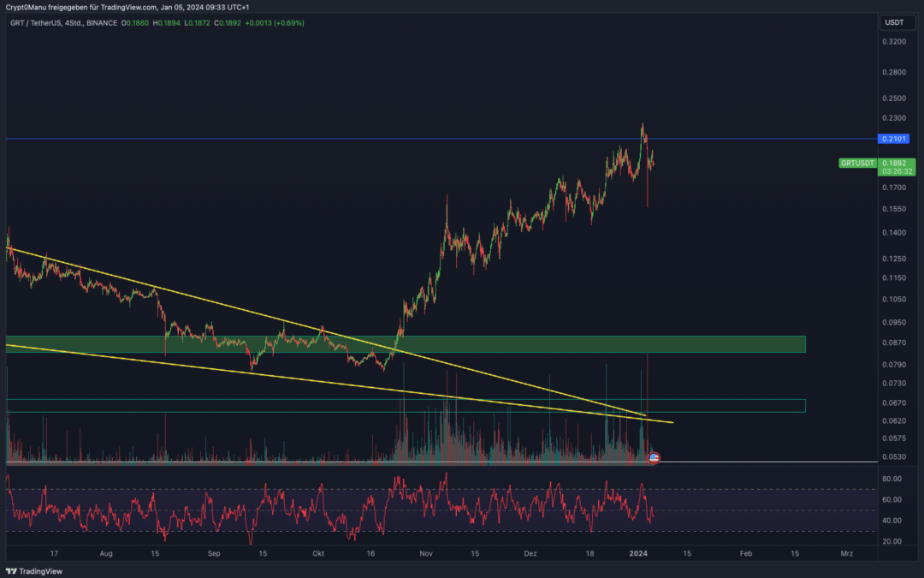This screenshot has width=924, height=578.
Task: Select the outlined green zone near 0.0670
Action: [x=406, y=406]
